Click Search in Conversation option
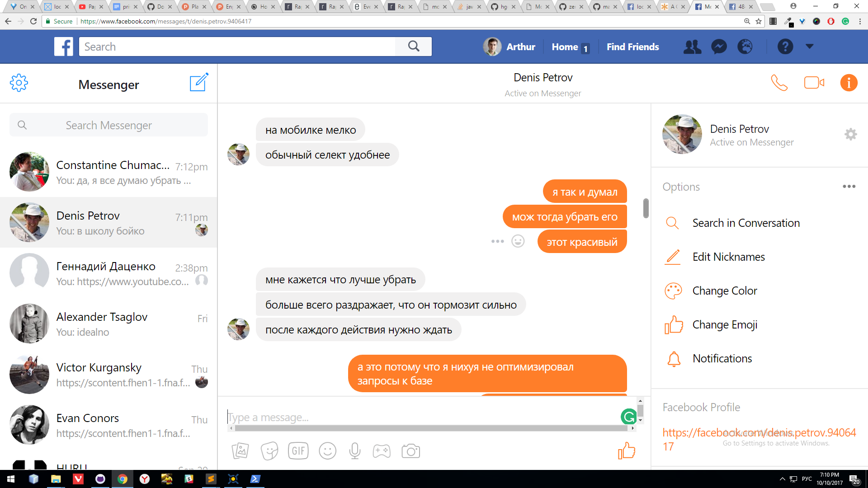Viewport: 868px width, 488px height. 746,223
